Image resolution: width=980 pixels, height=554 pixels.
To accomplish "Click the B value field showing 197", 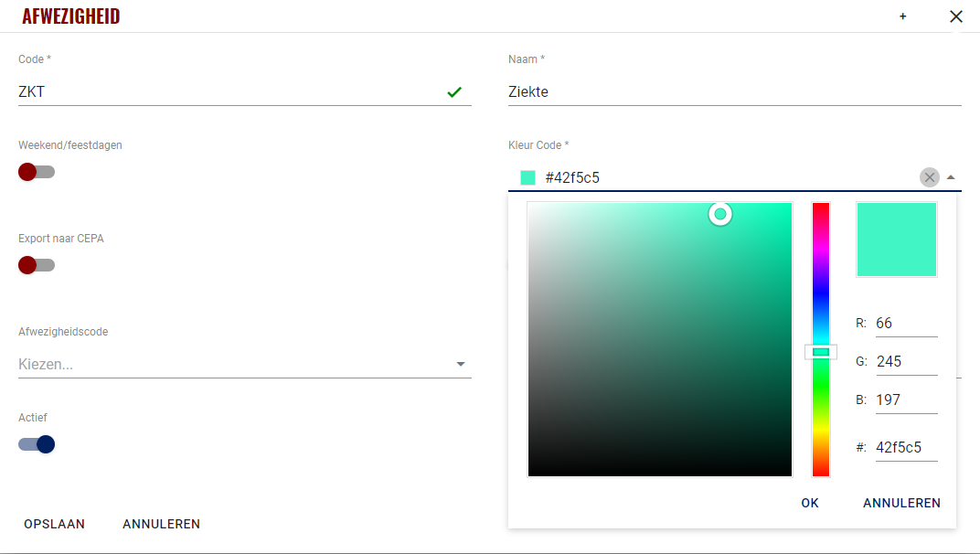I will (x=906, y=400).
